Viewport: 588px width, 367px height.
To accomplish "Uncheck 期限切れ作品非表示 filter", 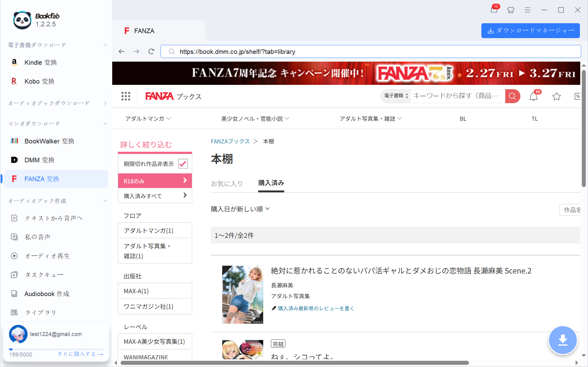I will tap(183, 164).
